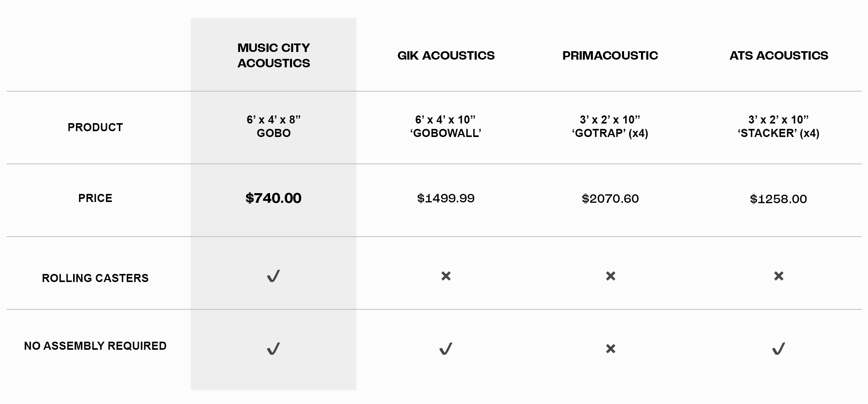Click the $740.00 price
The image size is (868, 404).
pos(274,198)
